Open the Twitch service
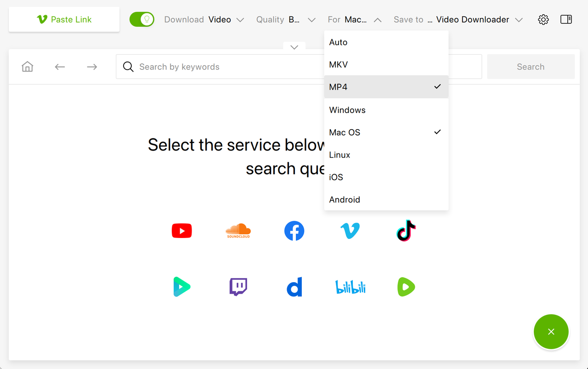The width and height of the screenshot is (588, 369). click(x=238, y=287)
